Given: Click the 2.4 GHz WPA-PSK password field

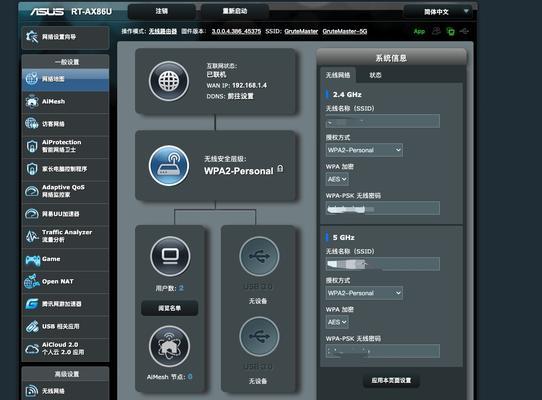Looking at the screenshot, I should pyautogui.click(x=383, y=208).
